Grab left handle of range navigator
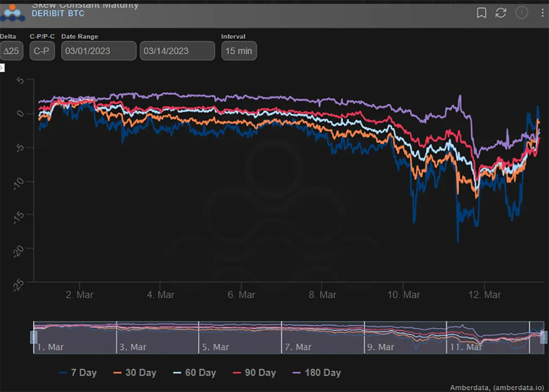The image size is (549, 392). (33, 337)
